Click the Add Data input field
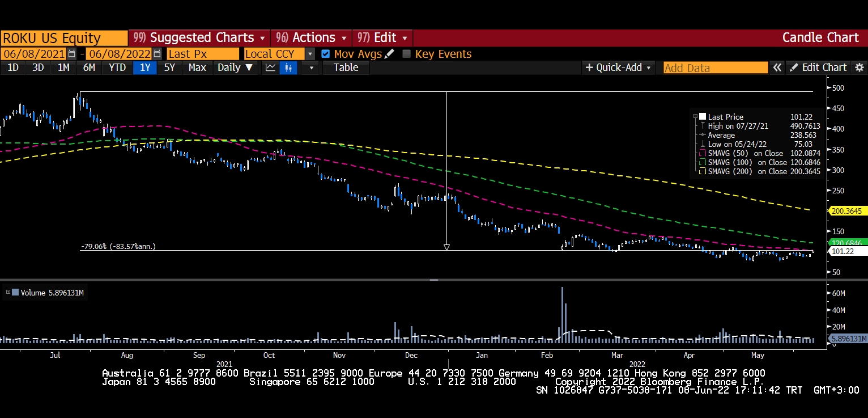The height and width of the screenshot is (418, 868). pos(716,67)
